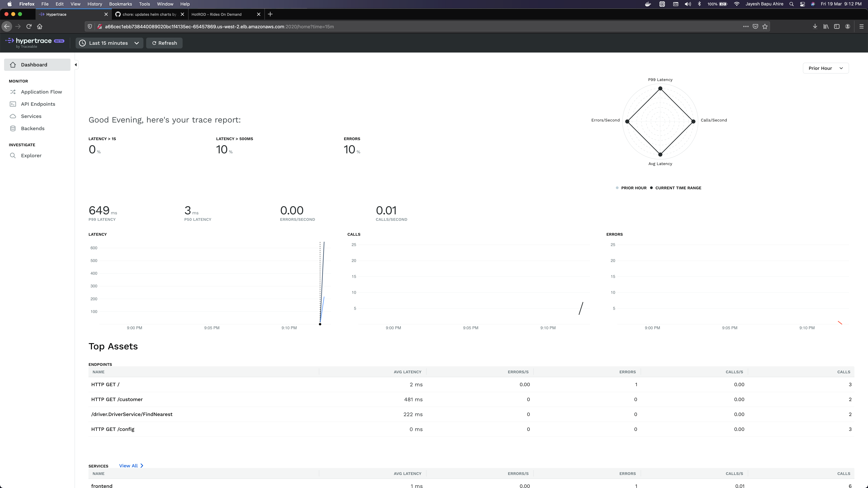The width and height of the screenshot is (868, 488).
Task: Bookmark page with star icon
Action: pyautogui.click(x=765, y=27)
